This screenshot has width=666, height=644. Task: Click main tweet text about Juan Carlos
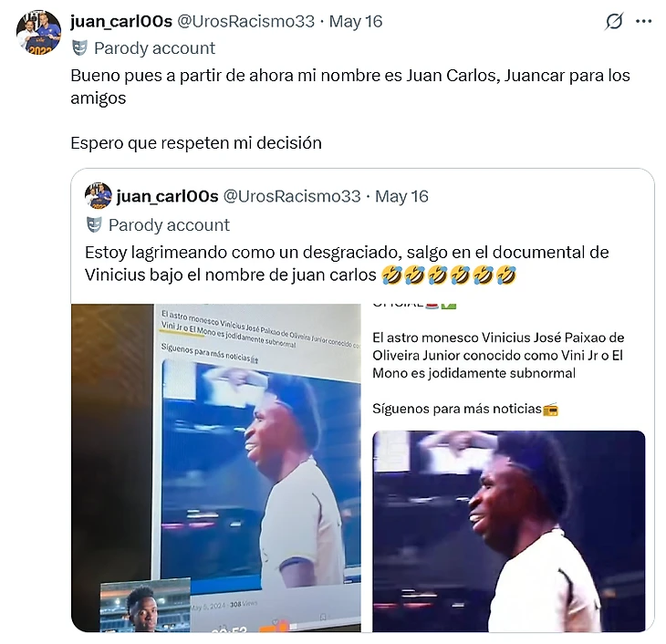pyautogui.click(x=350, y=87)
